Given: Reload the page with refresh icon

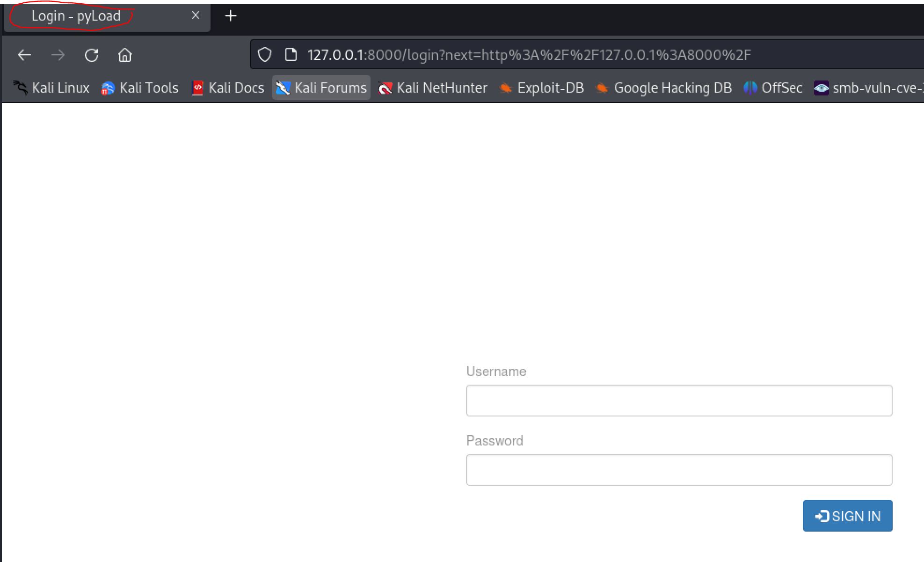Looking at the screenshot, I should pyautogui.click(x=92, y=55).
